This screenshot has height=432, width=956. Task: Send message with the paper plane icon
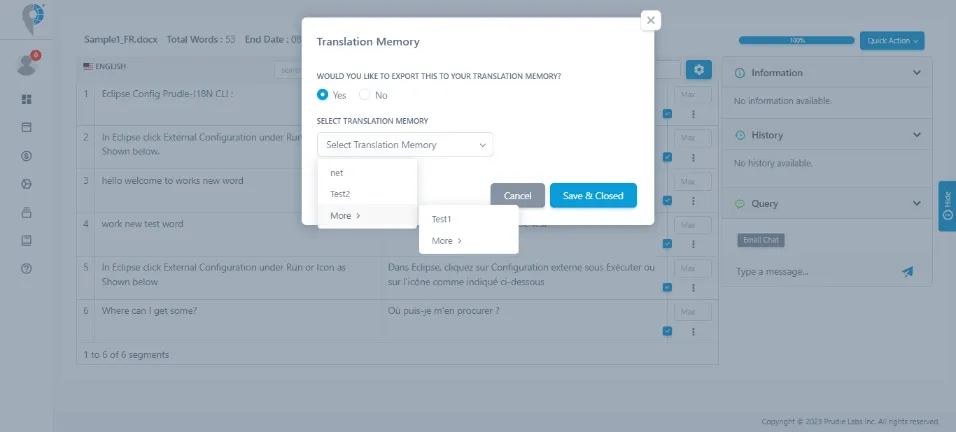tap(907, 272)
